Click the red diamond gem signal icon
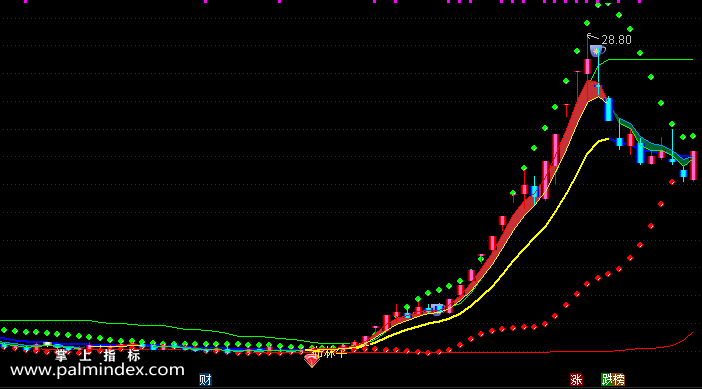The image size is (702, 389). pyautogui.click(x=312, y=359)
